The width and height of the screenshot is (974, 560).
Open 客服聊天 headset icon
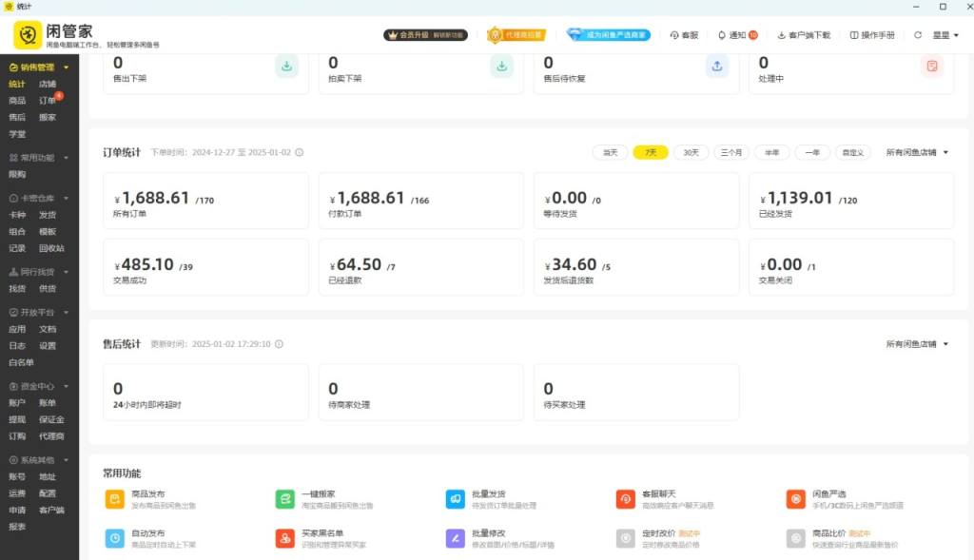pyautogui.click(x=625, y=499)
